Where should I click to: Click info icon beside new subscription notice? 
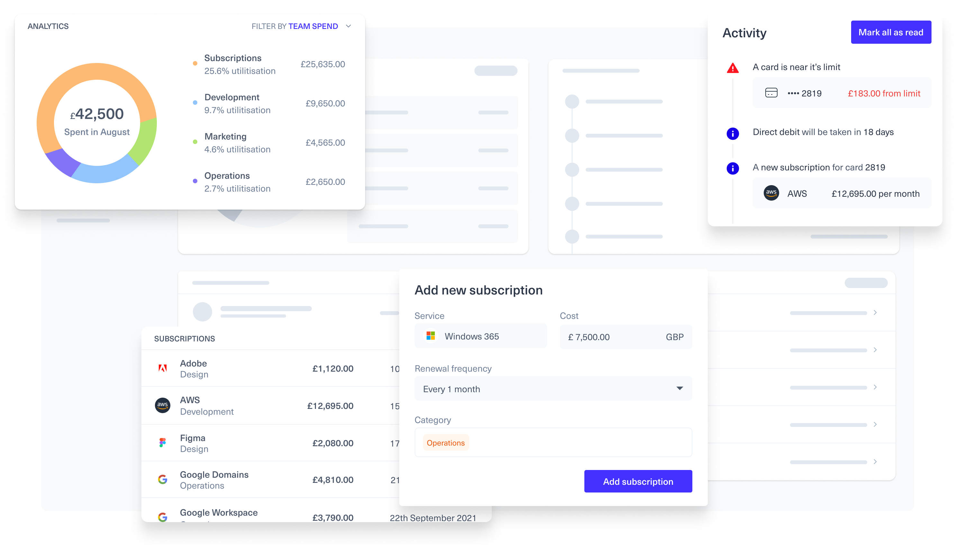(733, 168)
